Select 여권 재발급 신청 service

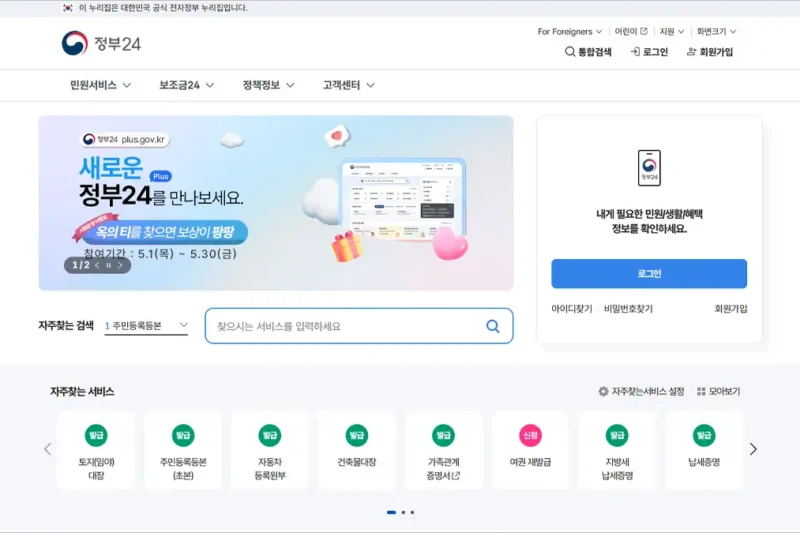(x=530, y=450)
